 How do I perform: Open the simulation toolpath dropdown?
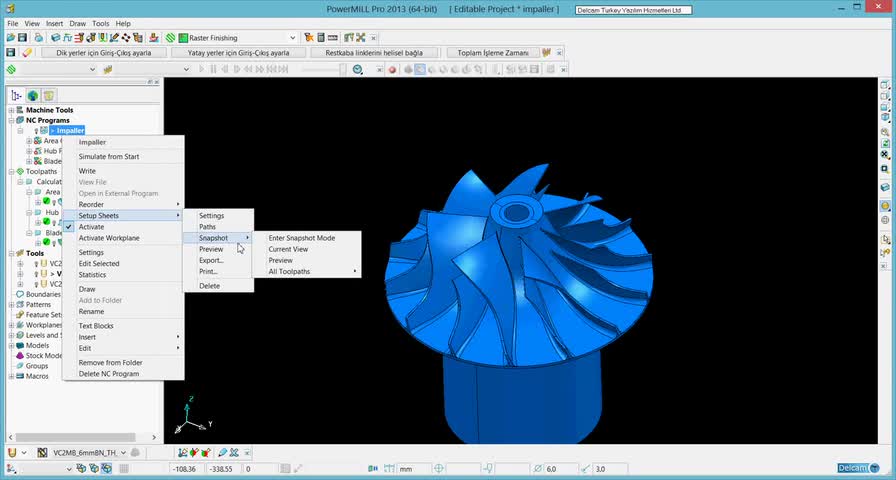[93, 69]
